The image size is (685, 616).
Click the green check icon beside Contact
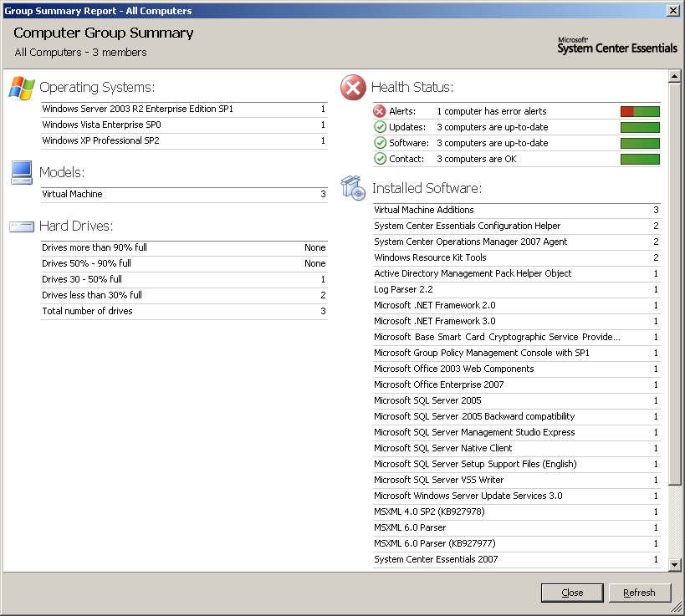[380, 159]
